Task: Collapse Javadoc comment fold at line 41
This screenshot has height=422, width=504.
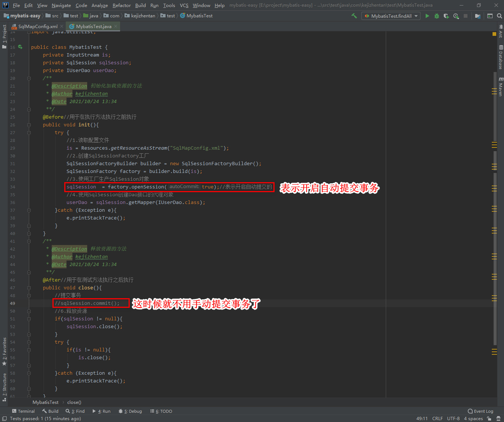Action: tap(29, 241)
